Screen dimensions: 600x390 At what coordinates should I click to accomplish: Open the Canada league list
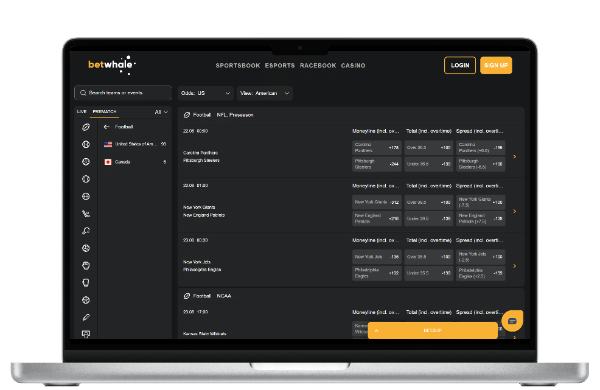coord(135,162)
